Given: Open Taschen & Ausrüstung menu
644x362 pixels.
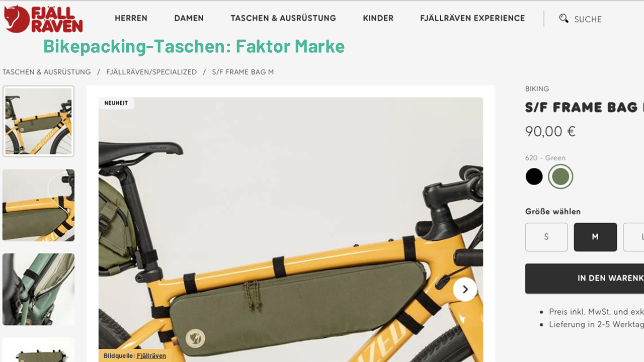Looking at the screenshot, I should (x=283, y=18).
